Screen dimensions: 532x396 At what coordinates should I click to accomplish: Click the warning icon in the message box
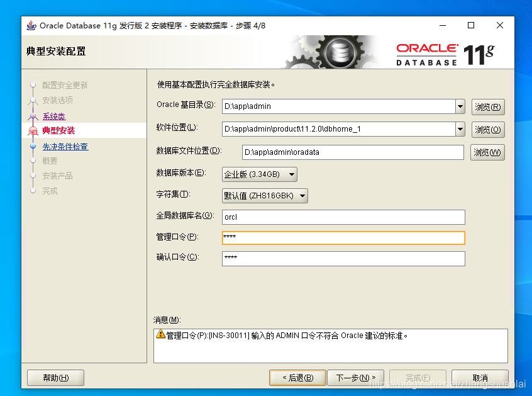click(x=160, y=334)
